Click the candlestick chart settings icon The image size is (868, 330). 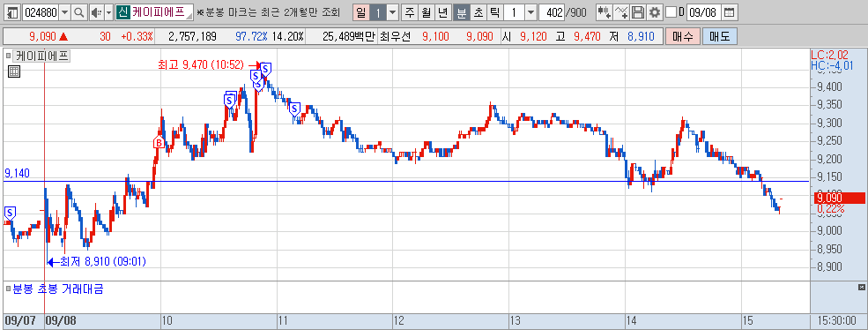pos(604,11)
